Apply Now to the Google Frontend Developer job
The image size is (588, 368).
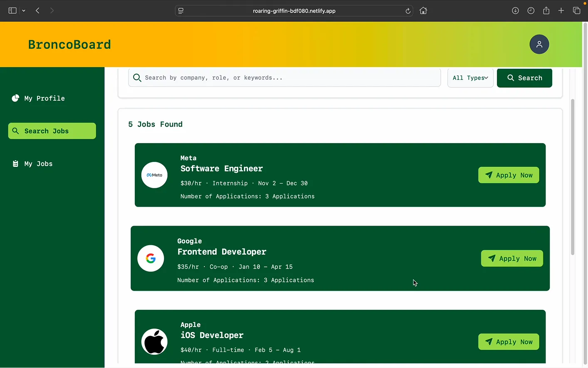(x=512, y=258)
